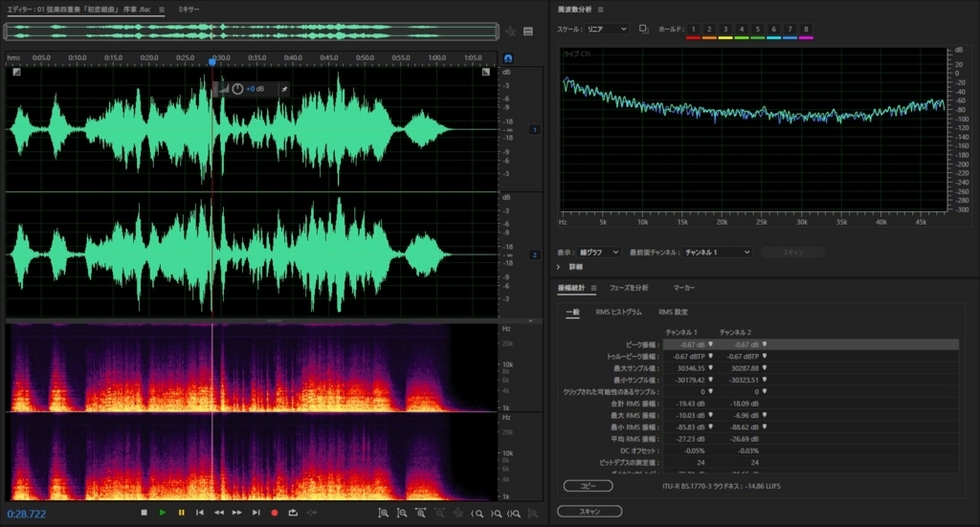
Task: Move playhead to previous marker
Action: tap(200, 513)
